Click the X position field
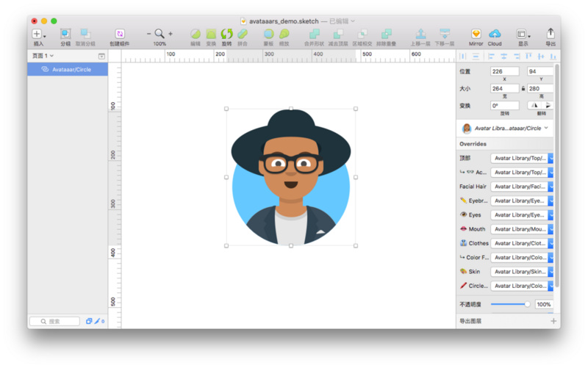Viewport: 588px width, 368px height. coord(505,71)
